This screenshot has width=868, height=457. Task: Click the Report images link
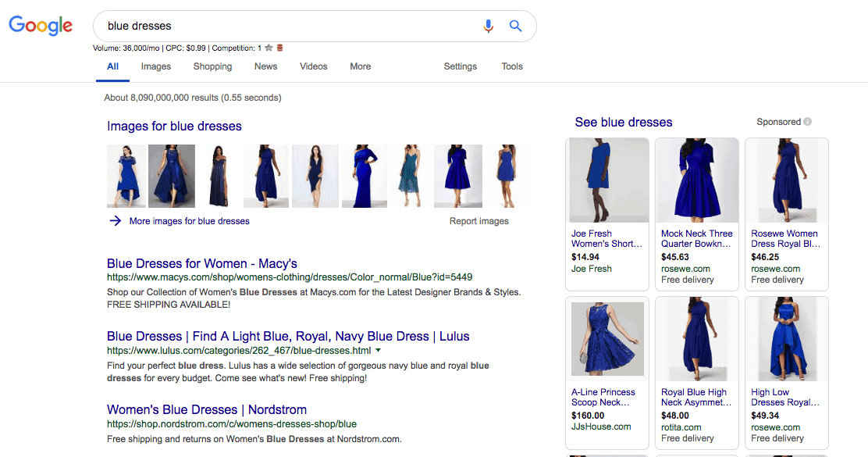click(478, 221)
